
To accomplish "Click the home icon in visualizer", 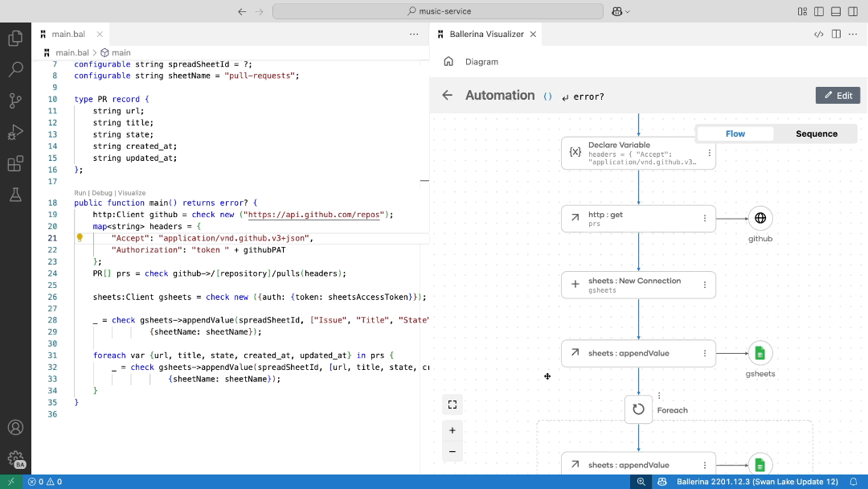I will (x=448, y=61).
